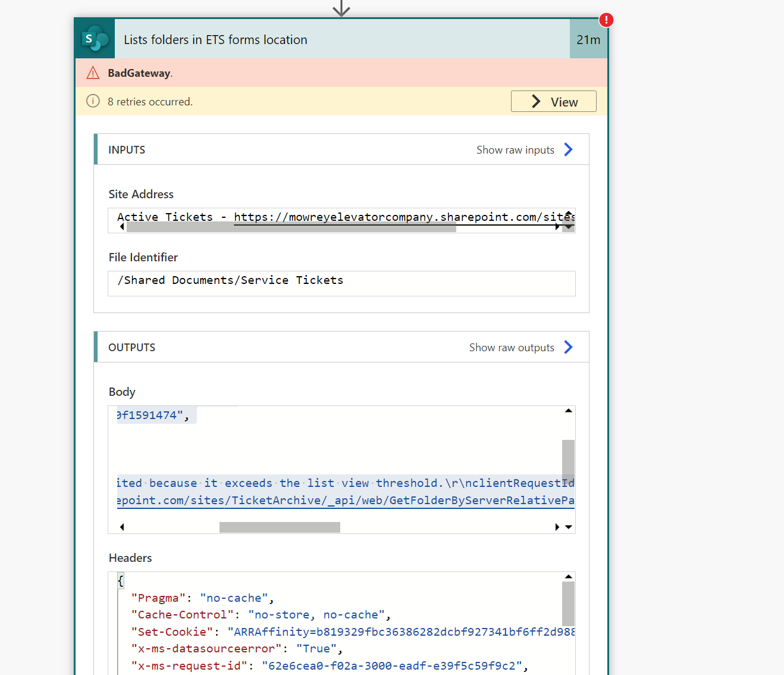Click the 9f1591474 value in the Body

(x=153, y=415)
